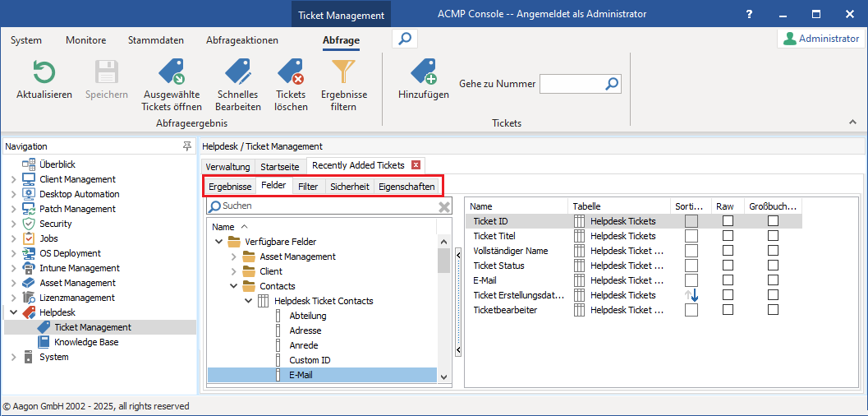The height and width of the screenshot is (416, 868).
Task: Open selected tickets with Ausgewählte Tickets öffnen
Action: 171,73
